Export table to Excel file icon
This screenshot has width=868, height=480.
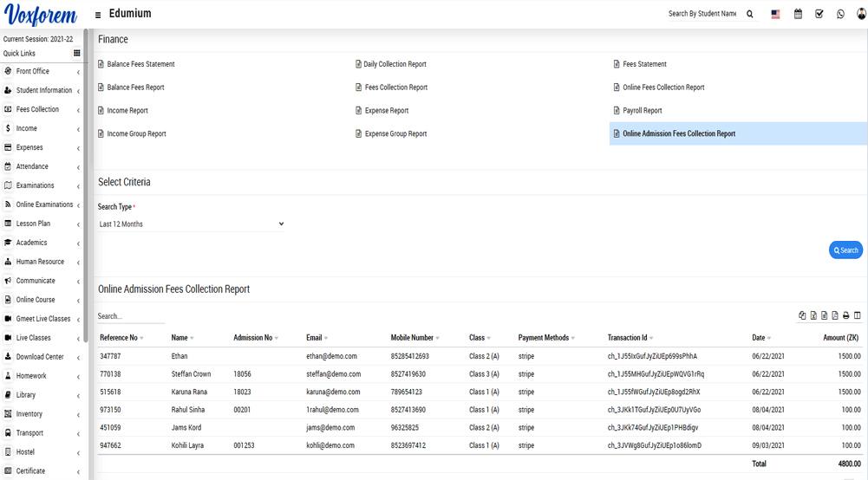point(813,316)
